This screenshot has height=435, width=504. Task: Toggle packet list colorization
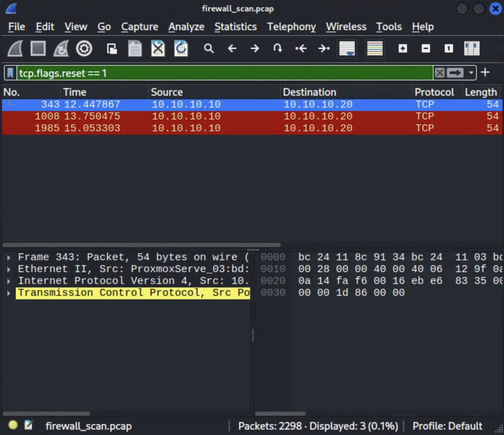(375, 48)
